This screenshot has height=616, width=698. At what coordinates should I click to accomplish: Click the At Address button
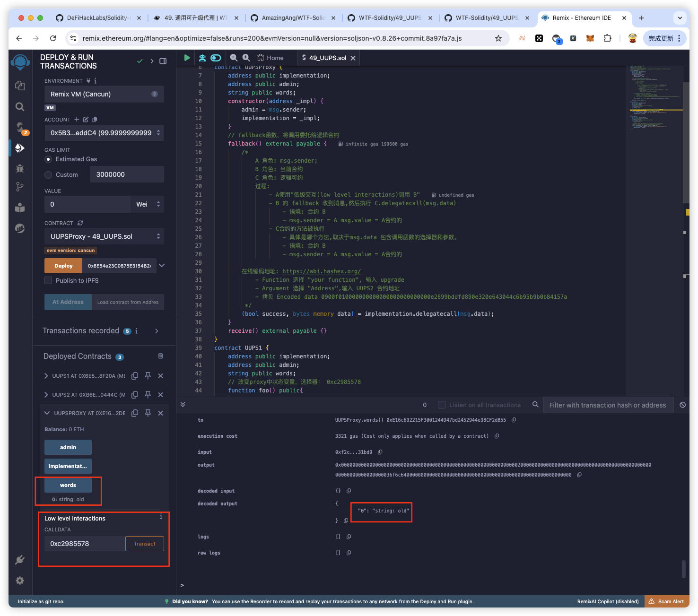pyautogui.click(x=68, y=302)
